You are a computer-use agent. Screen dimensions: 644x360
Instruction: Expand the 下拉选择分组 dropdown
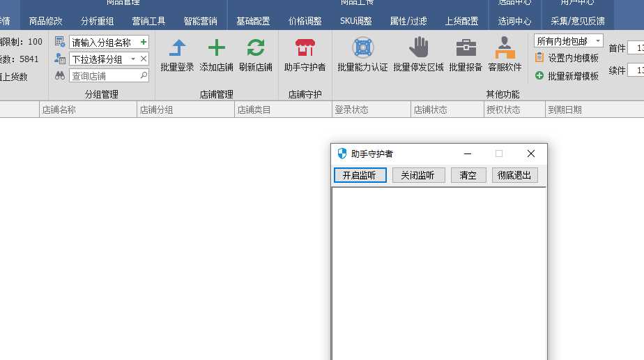pyautogui.click(x=133, y=59)
